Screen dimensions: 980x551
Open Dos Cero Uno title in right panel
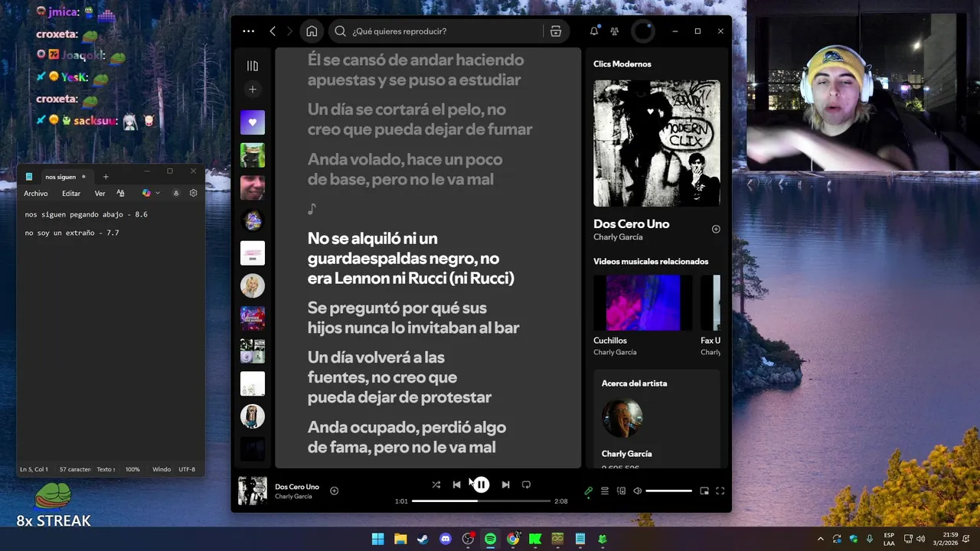(x=632, y=224)
